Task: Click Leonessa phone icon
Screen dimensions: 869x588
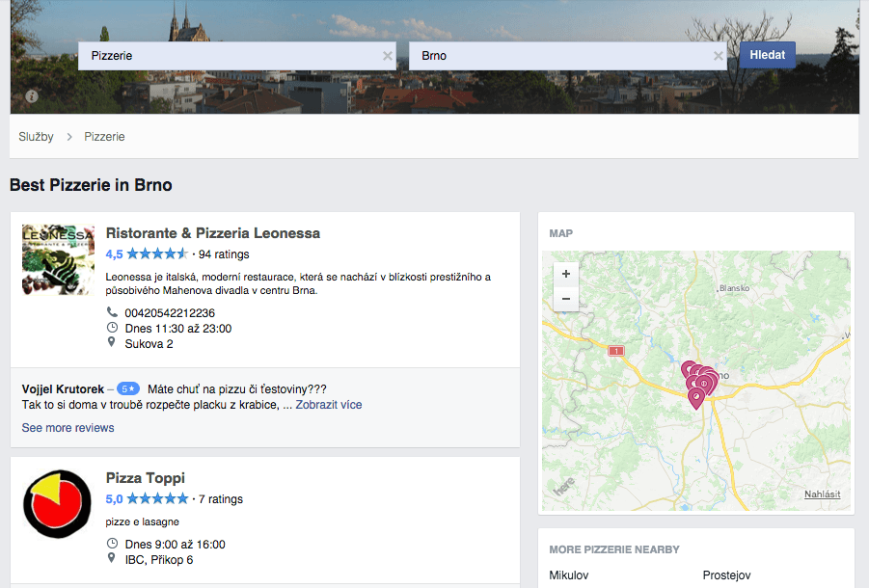Action: click(x=112, y=312)
